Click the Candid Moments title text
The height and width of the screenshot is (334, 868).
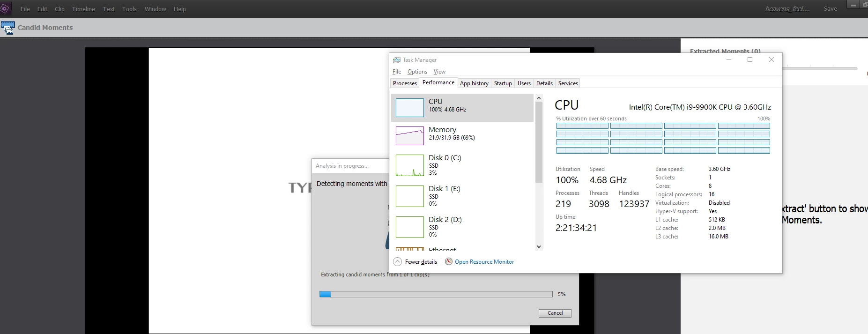click(x=45, y=28)
